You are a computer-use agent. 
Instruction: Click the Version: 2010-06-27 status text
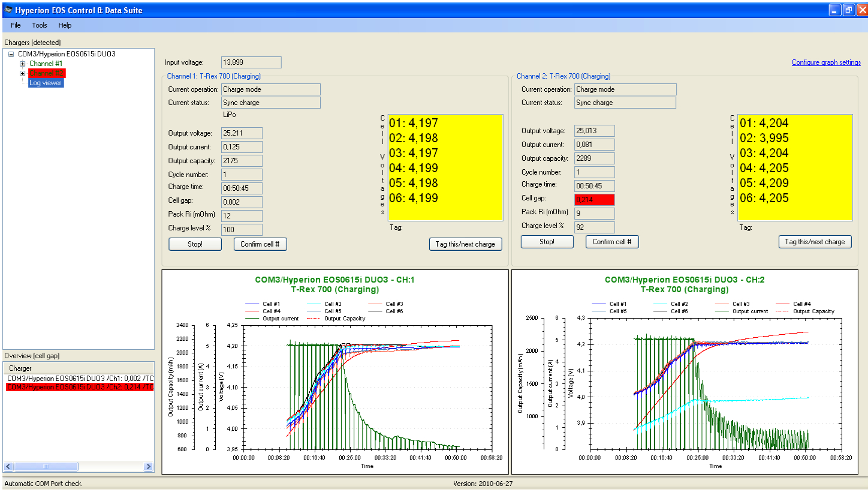click(483, 484)
